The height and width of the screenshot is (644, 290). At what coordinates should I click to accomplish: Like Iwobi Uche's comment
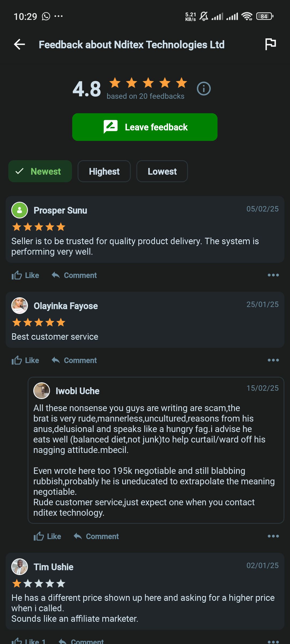(x=47, y=536)
